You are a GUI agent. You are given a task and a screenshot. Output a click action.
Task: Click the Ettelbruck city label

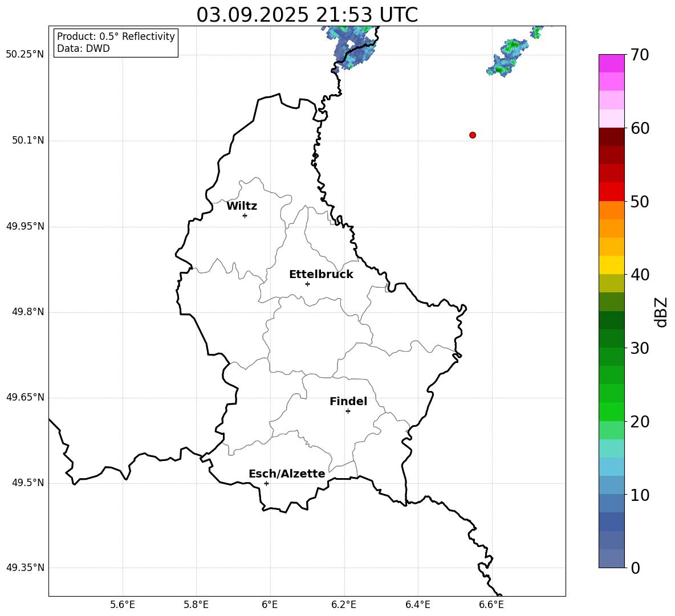click(x=321, y=275)
